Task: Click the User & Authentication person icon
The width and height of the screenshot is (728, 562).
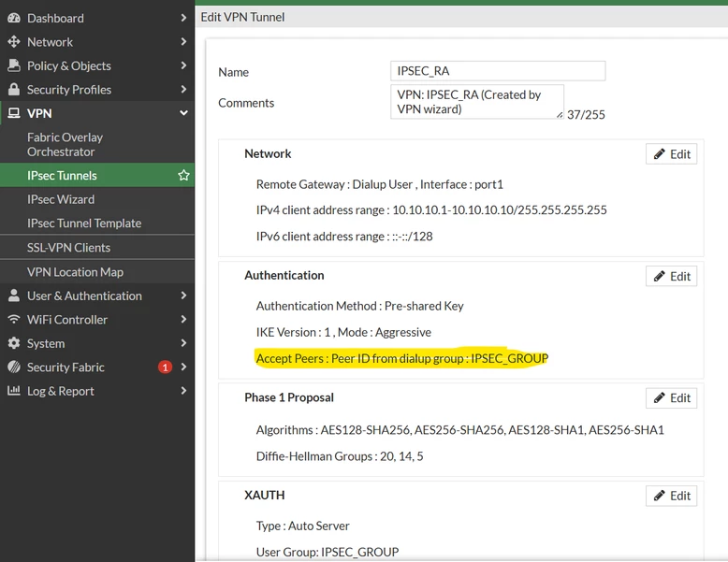Action: [x=14, y=295]
